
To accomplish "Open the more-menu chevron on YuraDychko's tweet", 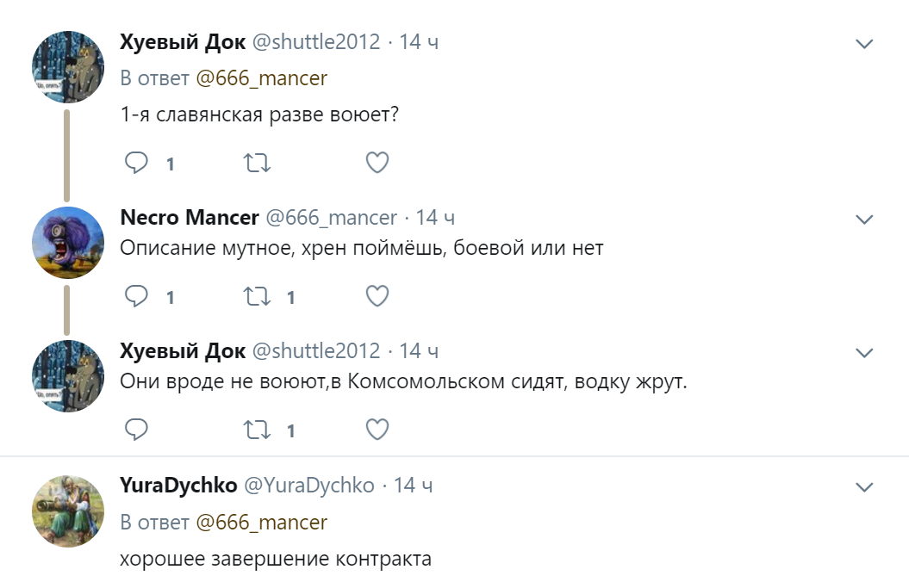I will 864,487.
